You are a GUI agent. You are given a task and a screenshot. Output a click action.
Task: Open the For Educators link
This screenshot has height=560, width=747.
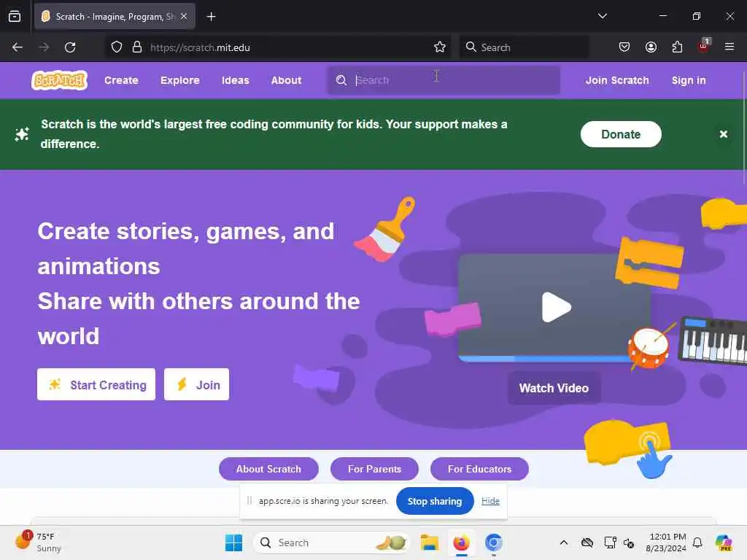click(479, 469)
